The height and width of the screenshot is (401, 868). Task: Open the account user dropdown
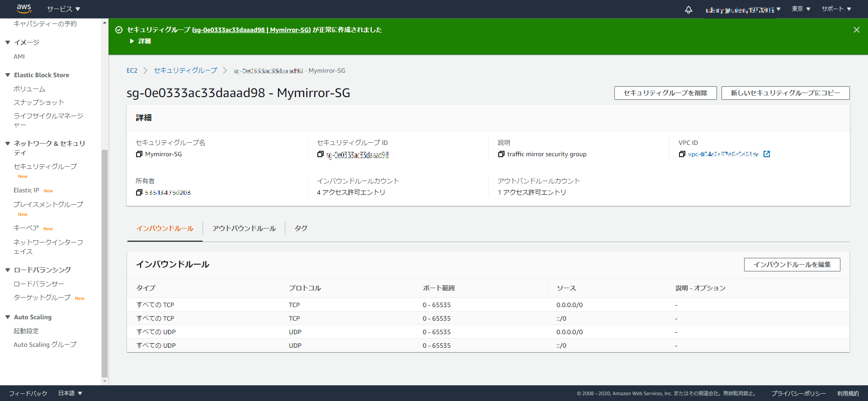[743, 9]
